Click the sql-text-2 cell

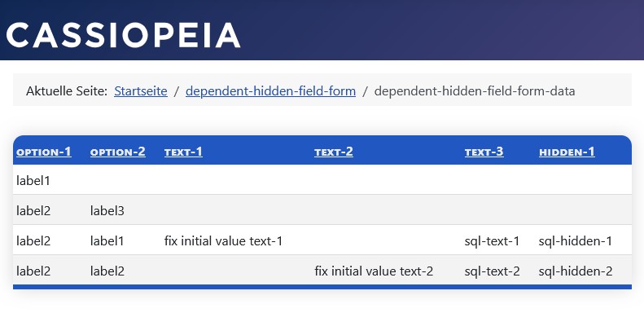(x=492, y=271)
